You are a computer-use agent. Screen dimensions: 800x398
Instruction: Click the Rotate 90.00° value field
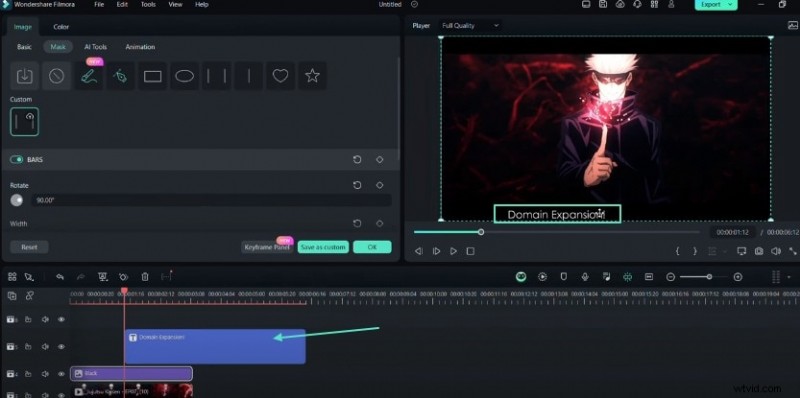coord(212,201)
